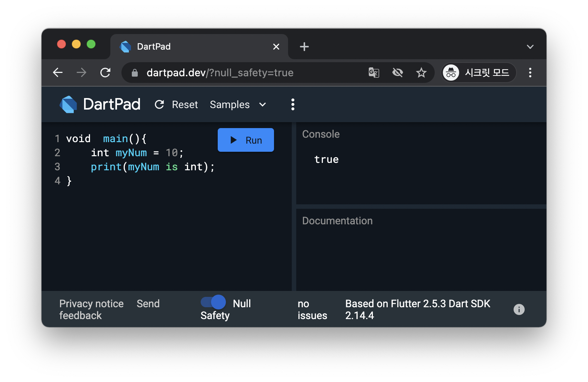This screenshot has width=588, height=382.
Task: Click the 'true' console output
Action: [327, 160]
